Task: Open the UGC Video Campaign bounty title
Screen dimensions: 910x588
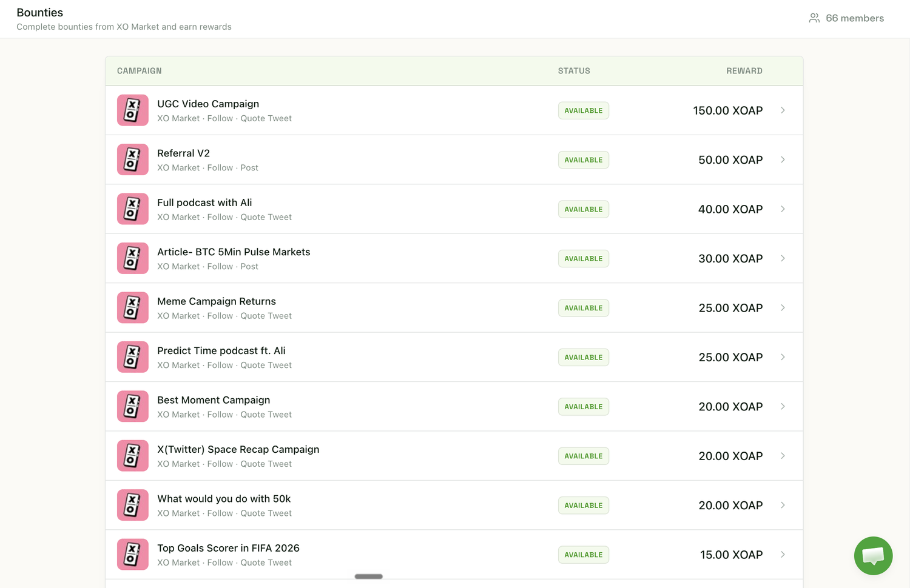Action: coord(208,104)
